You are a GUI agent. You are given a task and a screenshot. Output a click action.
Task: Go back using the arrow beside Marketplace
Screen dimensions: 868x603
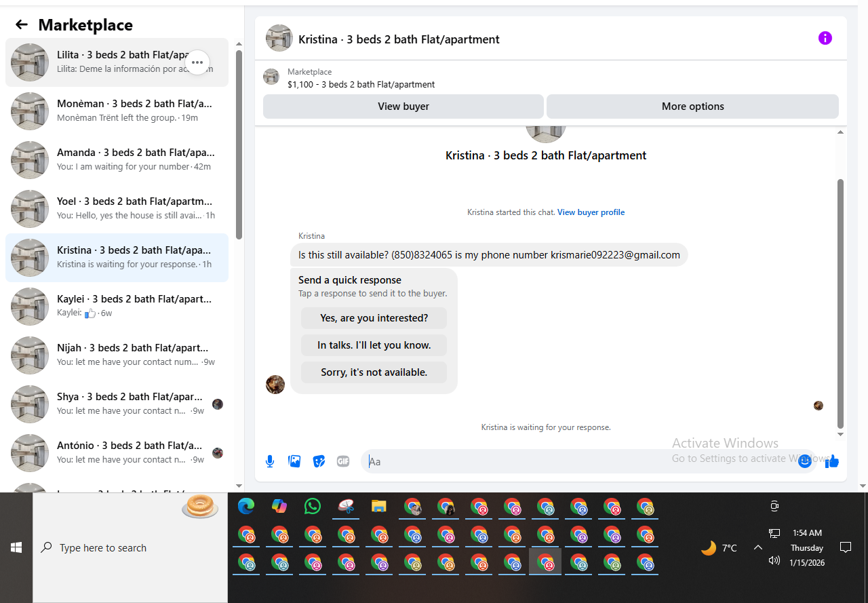click(22, 25)
